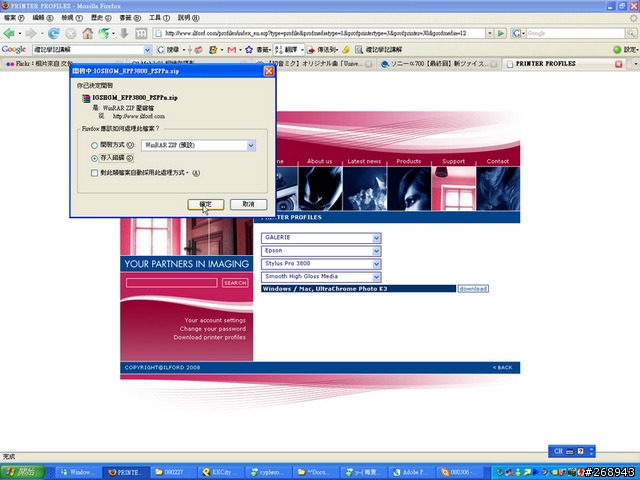
Task: Click the keyboard icon on the CH language bar
Action: coord(569,451)
